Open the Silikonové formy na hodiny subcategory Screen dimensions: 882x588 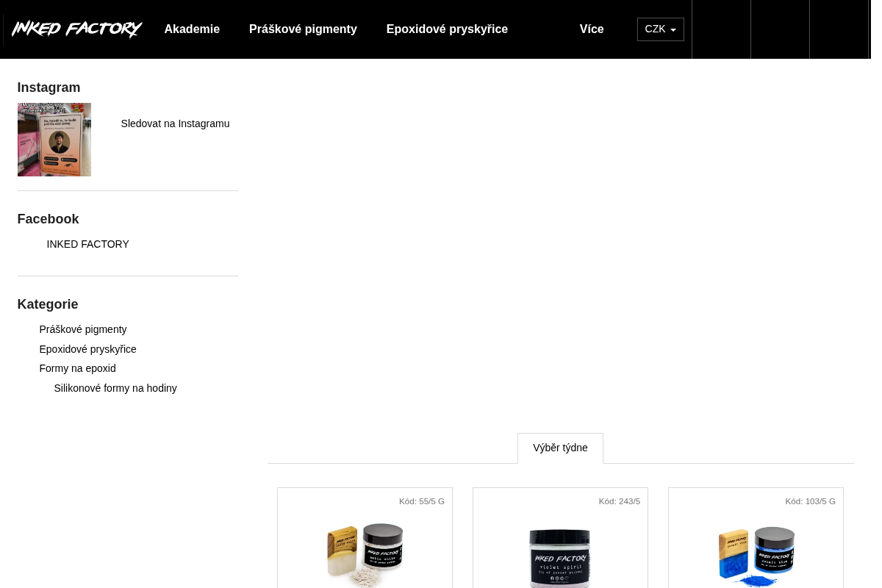point(115,388)
